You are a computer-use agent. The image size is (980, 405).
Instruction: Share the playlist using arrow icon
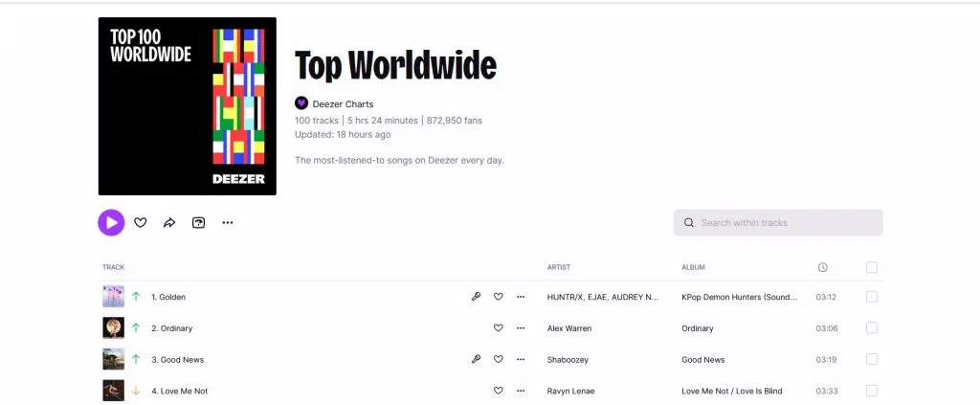[x=169, y=222]
